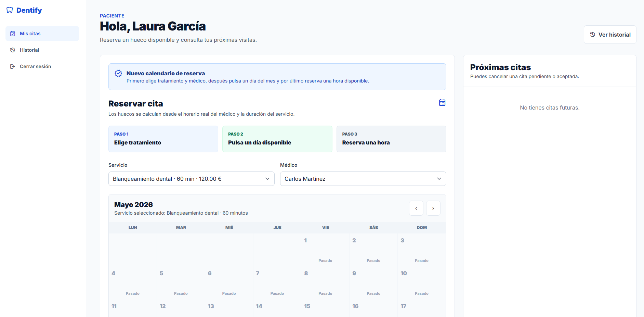
Task: Select day 10 in the May calendar
Action: (422, 283)
